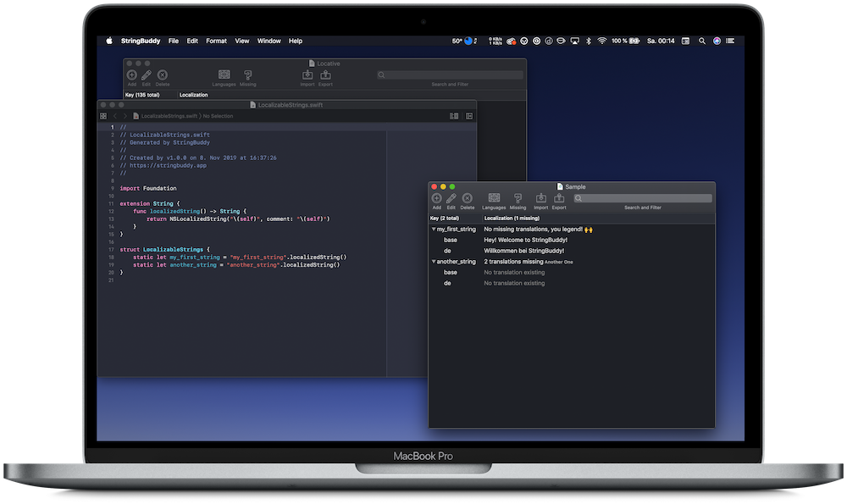Click the Missing icon in the Sample window
The image size is (847, 504).
coord(518,198)
